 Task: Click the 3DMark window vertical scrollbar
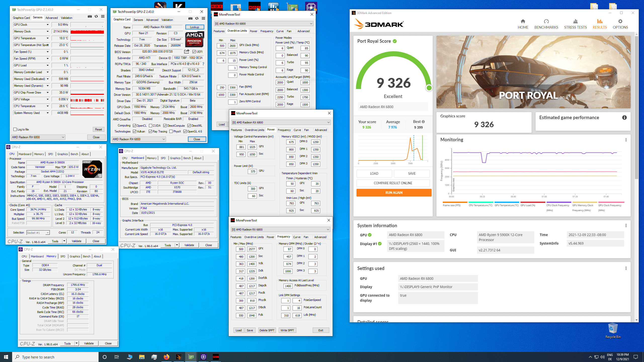click(x=636, y=107)
